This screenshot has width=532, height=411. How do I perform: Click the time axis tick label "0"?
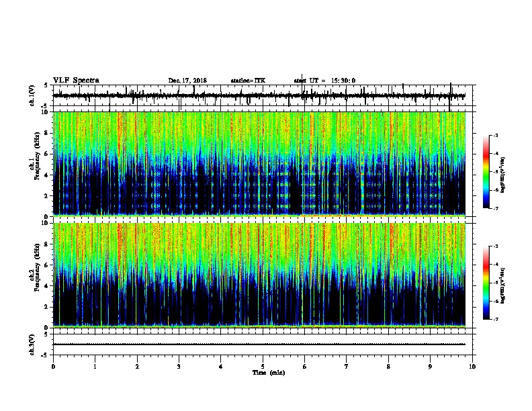pos(53,367)
